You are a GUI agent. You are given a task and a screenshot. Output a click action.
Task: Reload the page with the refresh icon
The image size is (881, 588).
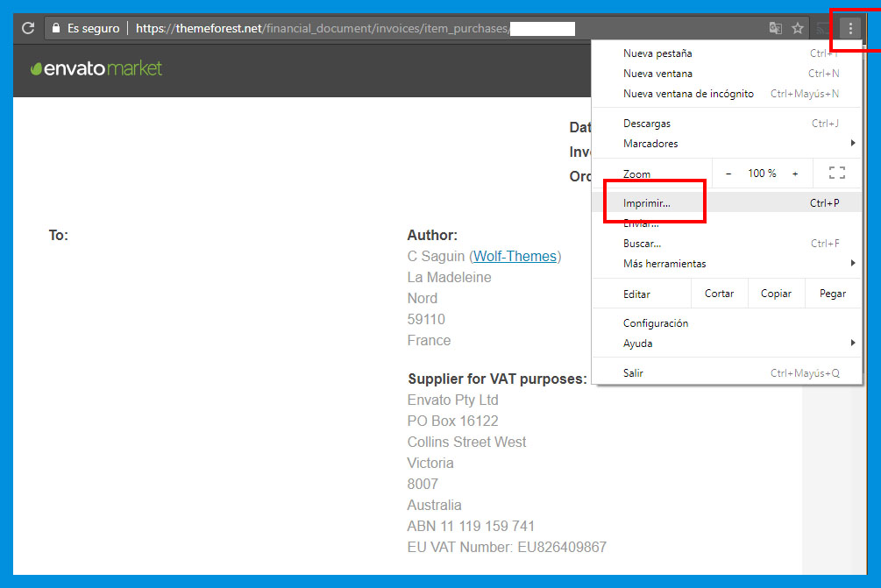pyautogui.click(x=28, y=28)
